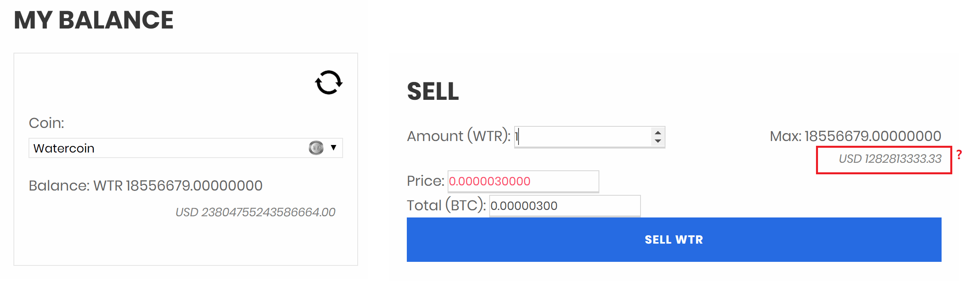Click the Balance: WTR 18556679.00000000 text
This screenshot has width=980, height=286.
tap(146, 185)
